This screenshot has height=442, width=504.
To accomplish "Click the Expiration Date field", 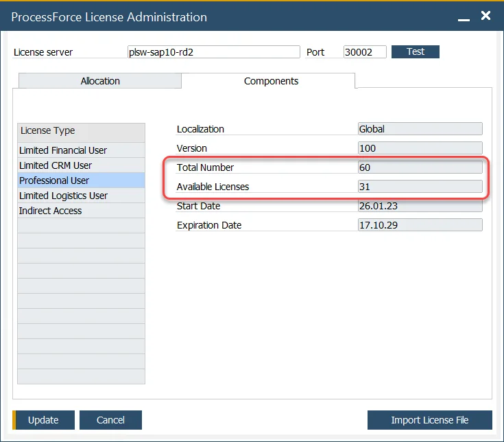I will [x=420, y=225].
